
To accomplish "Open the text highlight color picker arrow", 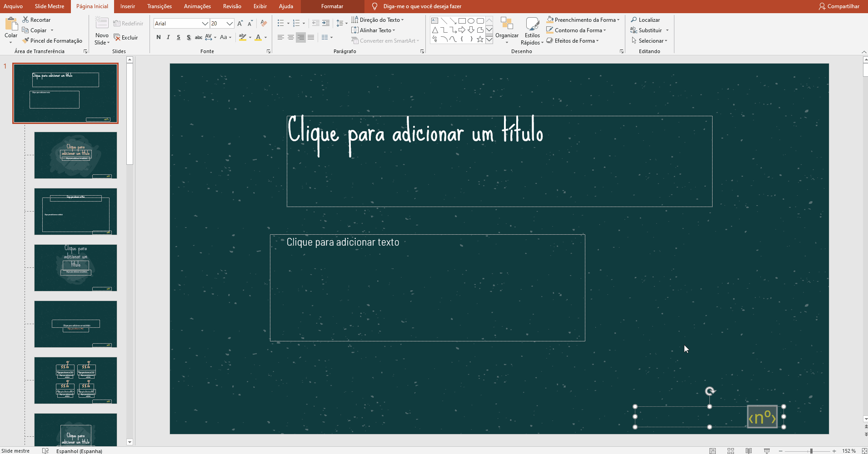I will click(x=250, y=37).
